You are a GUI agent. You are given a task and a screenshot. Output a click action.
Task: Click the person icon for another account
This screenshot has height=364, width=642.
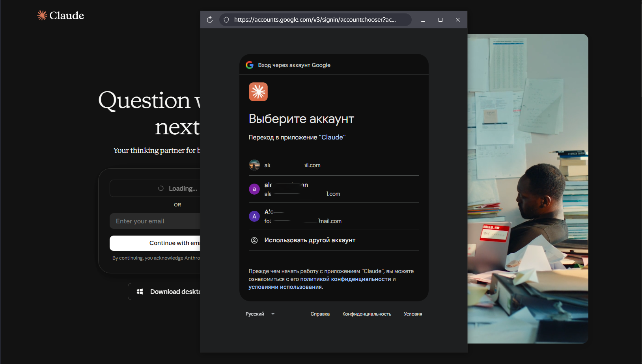[254, 240]
